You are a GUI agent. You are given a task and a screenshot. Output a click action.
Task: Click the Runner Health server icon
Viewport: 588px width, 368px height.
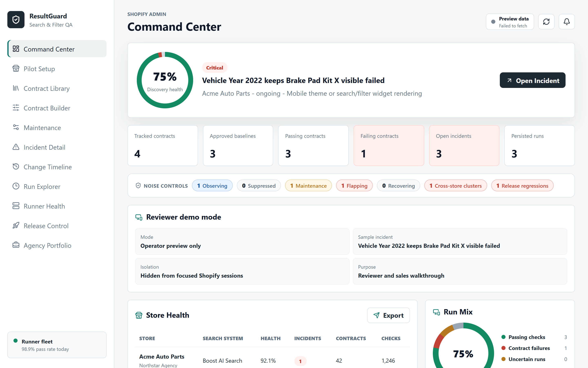click(16, 206)
